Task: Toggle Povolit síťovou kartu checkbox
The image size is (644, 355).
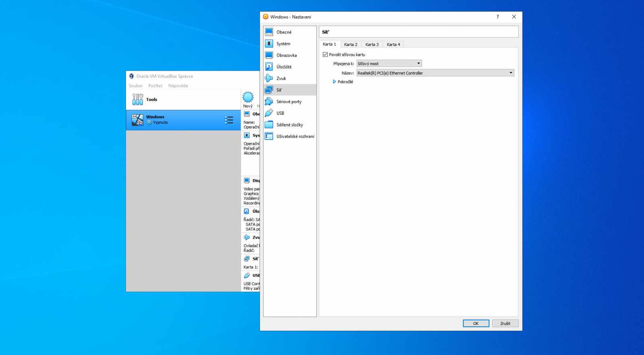Action: click(x=325, y=54)
